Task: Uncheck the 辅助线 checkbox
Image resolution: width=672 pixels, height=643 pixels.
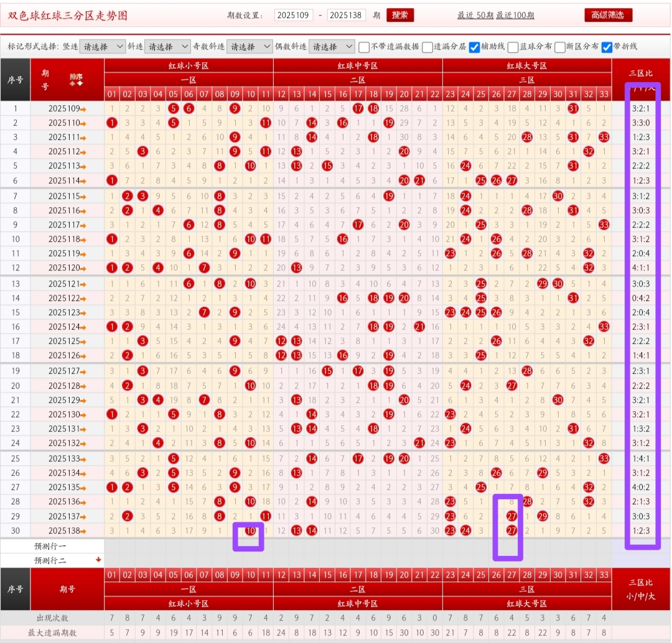Action: point(474,47)
